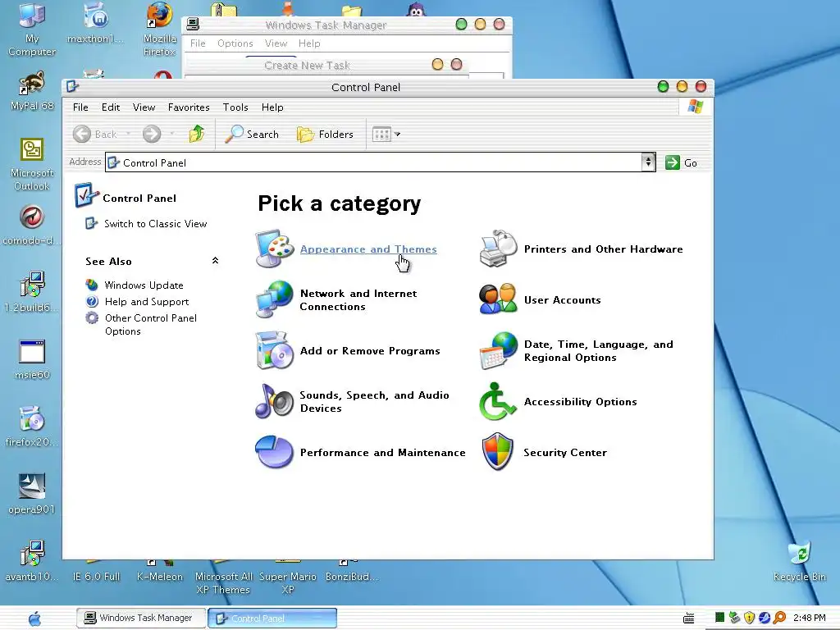
Task: Click Appearance and Themes link text
Action: 368,249
